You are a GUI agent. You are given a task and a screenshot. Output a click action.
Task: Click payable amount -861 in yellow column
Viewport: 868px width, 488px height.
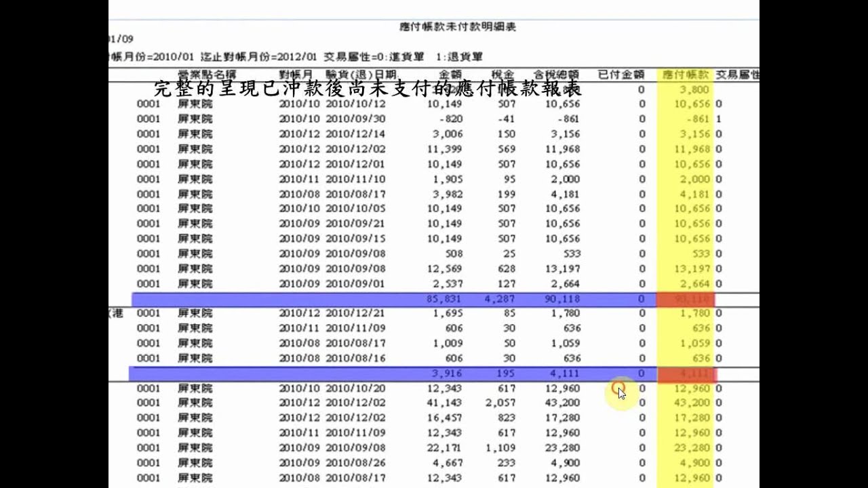click(697, 119)
